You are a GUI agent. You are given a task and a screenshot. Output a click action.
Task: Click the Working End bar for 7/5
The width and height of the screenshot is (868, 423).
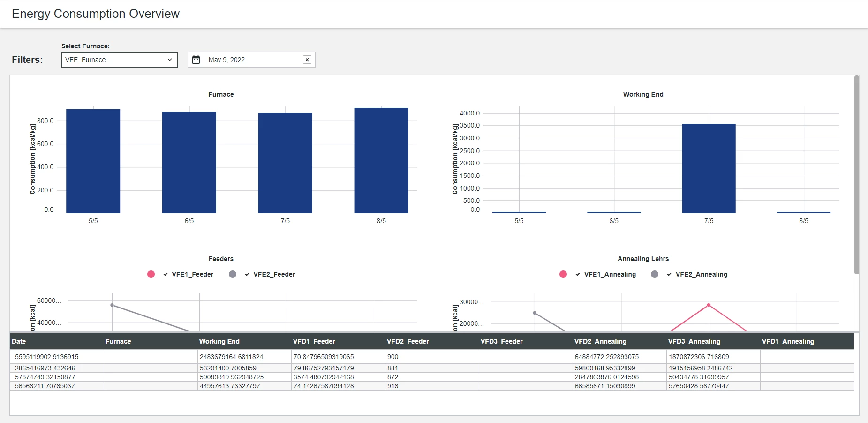click(x=709, y=169)
